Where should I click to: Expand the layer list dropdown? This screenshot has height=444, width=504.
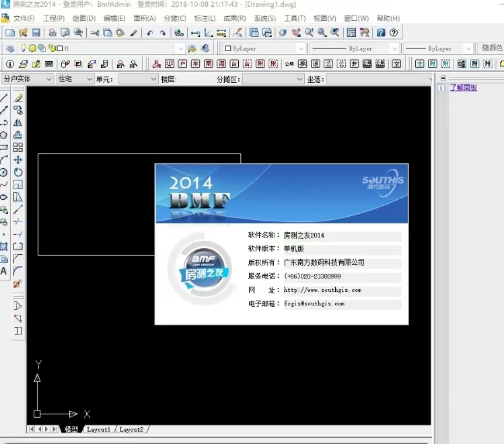coord(180,48)
